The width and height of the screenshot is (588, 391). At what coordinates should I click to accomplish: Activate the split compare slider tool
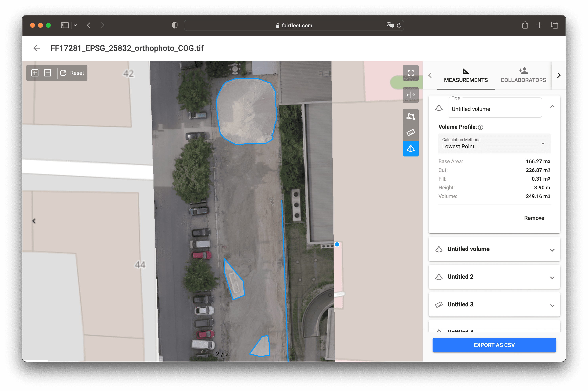point(411,95)
